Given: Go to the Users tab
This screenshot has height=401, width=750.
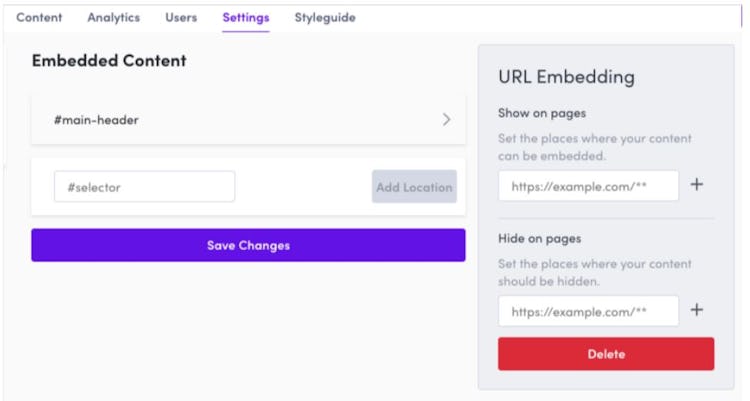Looking at the screenshot, I should tap(181, 18).
